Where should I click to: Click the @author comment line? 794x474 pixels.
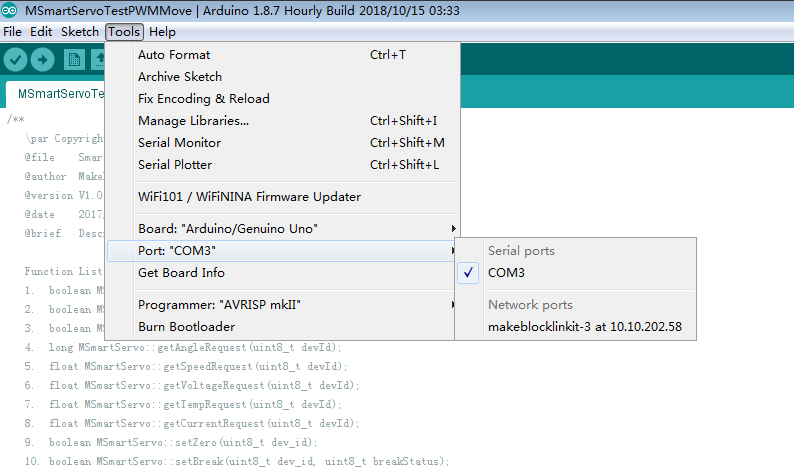click(64, 176)
